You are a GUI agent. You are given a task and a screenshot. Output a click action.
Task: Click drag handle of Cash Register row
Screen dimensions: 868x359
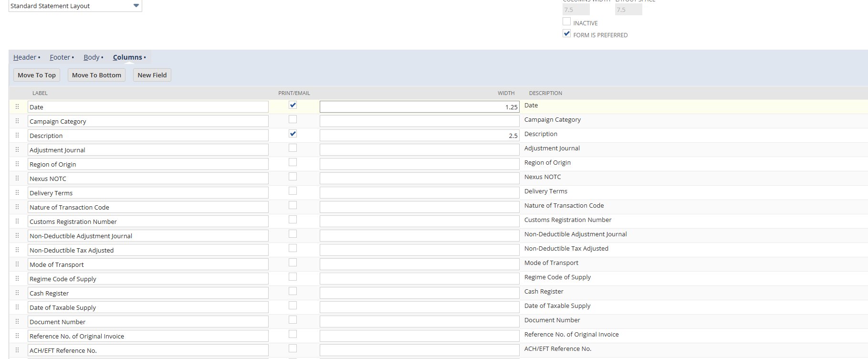(17, 293)
